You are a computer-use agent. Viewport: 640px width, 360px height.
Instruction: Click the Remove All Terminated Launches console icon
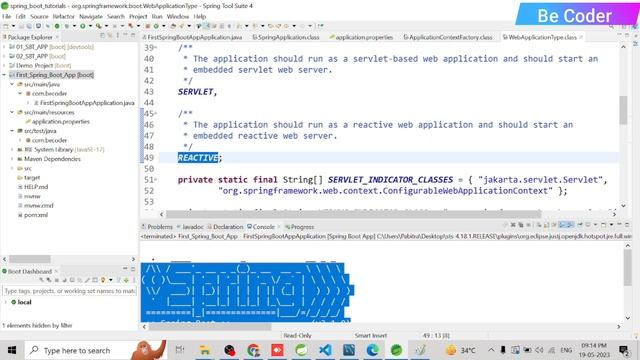[x=521, y=225]
